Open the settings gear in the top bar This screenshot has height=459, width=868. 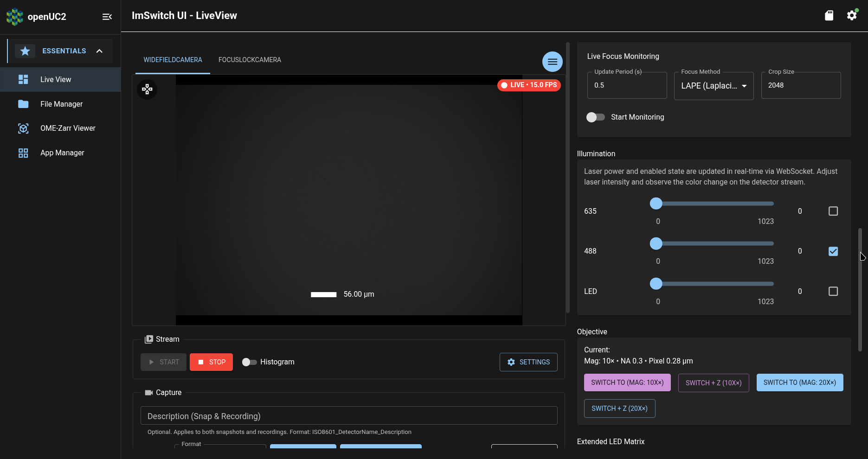852,15
